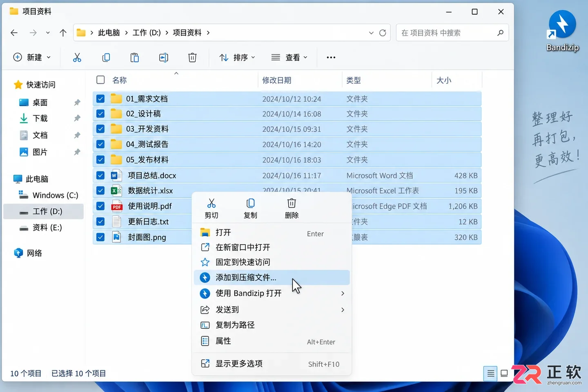
Task: Uncheck the 项目总结.docx checkbox
Action: [100, 176]
